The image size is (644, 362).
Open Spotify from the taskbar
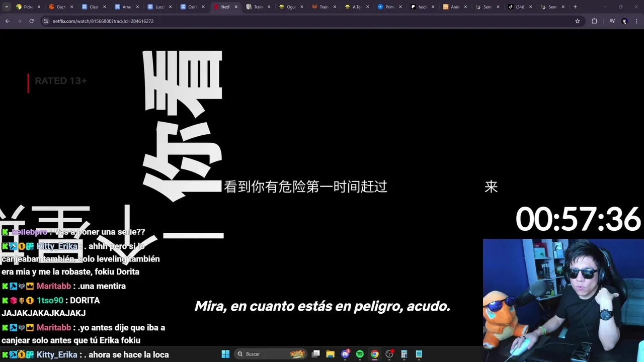click(360, 354)
